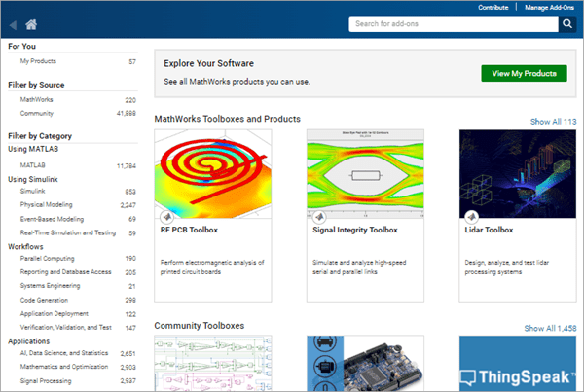Click the MathWorks badge on RF PCB Toolbox
Image resolution: width=584 pixels, height=392 pixels.
click(166, 216)
